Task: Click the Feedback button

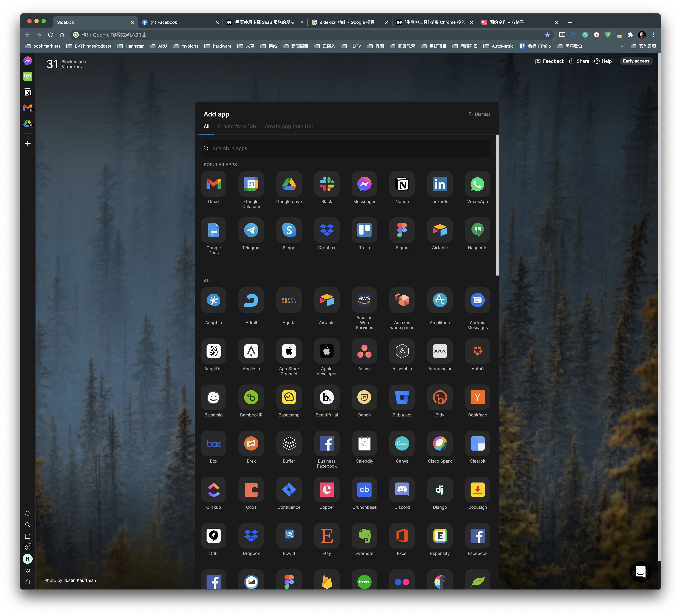Action: 550,61
